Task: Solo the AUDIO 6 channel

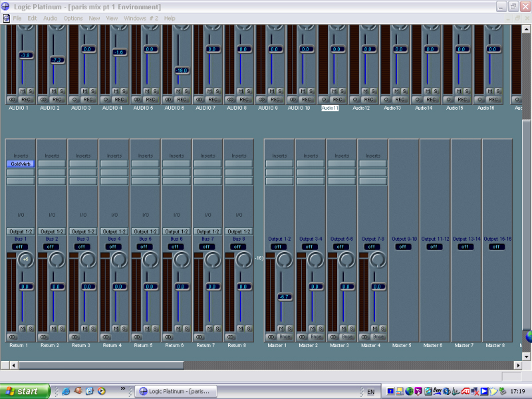Action: tap(186, 91)
